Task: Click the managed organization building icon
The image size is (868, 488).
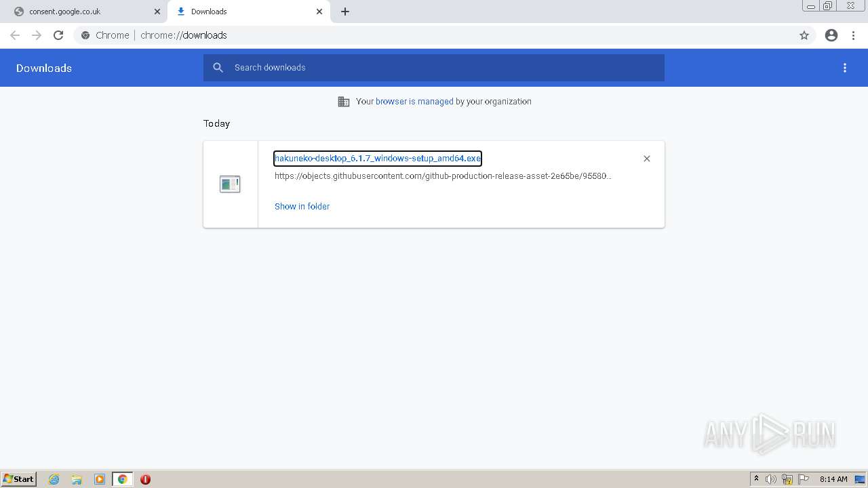Action: [344, 102]
